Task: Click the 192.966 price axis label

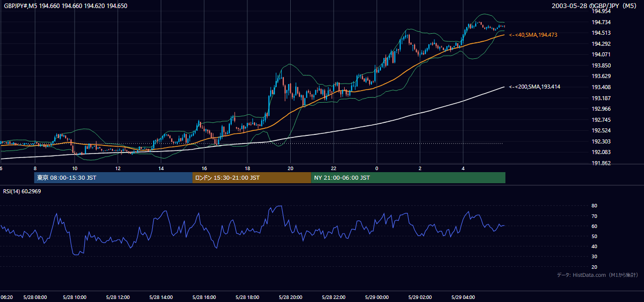Action: [601, 109]
